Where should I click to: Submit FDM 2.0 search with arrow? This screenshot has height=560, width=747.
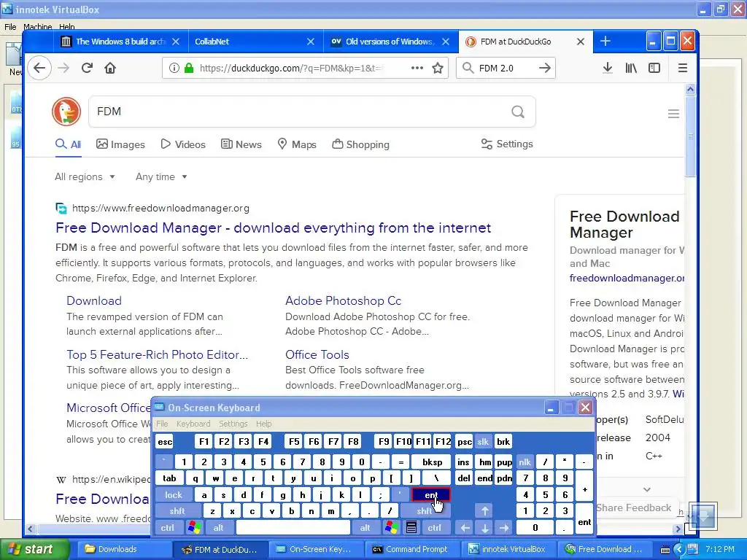tap(544, 68)
